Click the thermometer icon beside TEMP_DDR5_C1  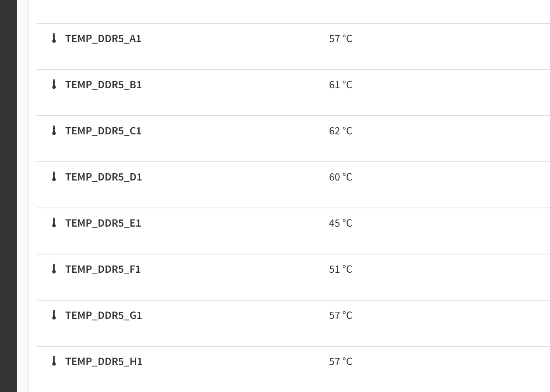pos(54,131)
